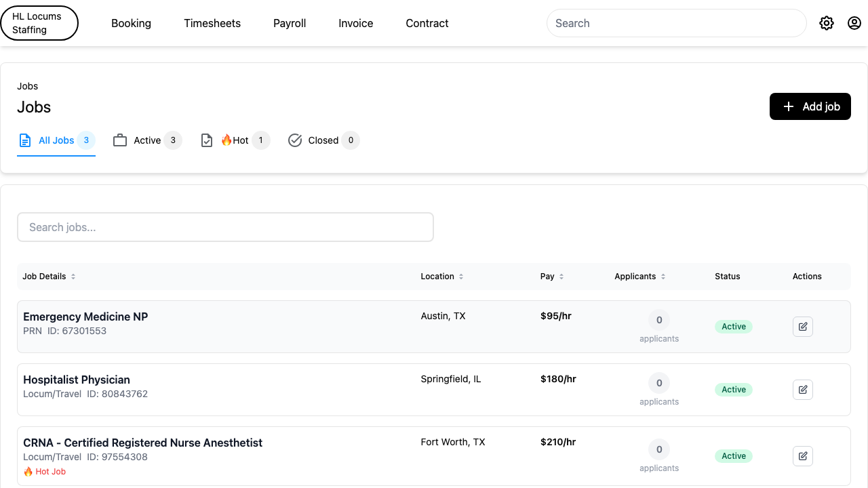Open the Booking menu
The width and height of the screenshot is (868, 488).
tap(131, 23)
